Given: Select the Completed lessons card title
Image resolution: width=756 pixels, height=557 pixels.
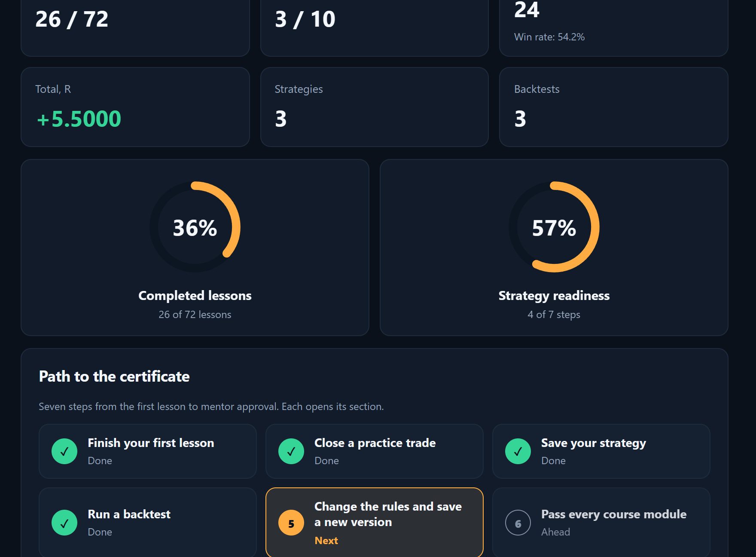Looking at the screenshot, I should (x=195, y=296).
